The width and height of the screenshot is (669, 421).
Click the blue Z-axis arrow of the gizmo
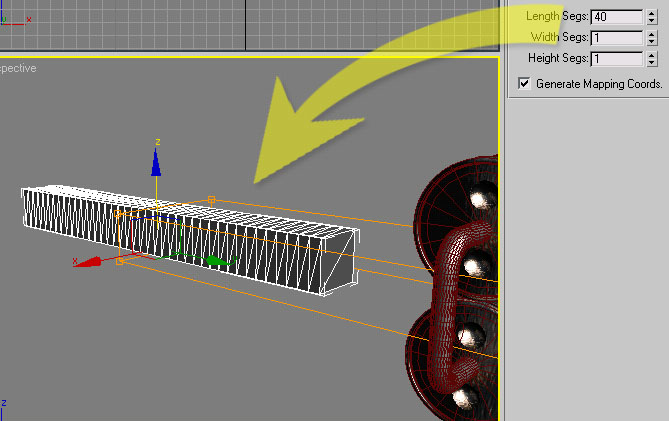pyautogui.click(x=156, y=162)
